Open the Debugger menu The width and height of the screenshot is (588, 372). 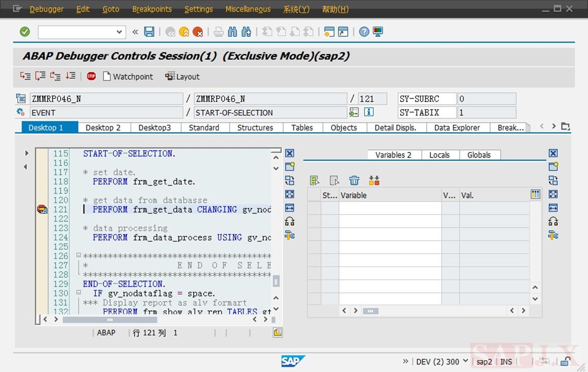(x=47, y=9)
